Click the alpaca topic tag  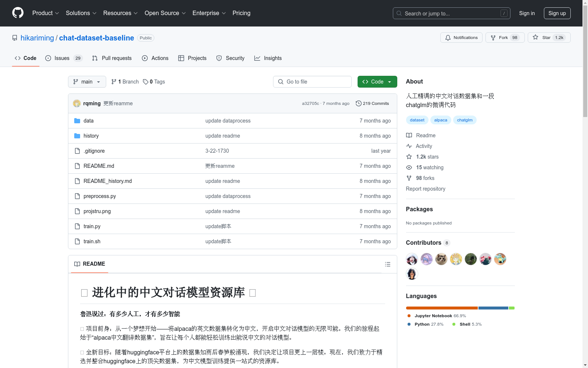(441, 120)
